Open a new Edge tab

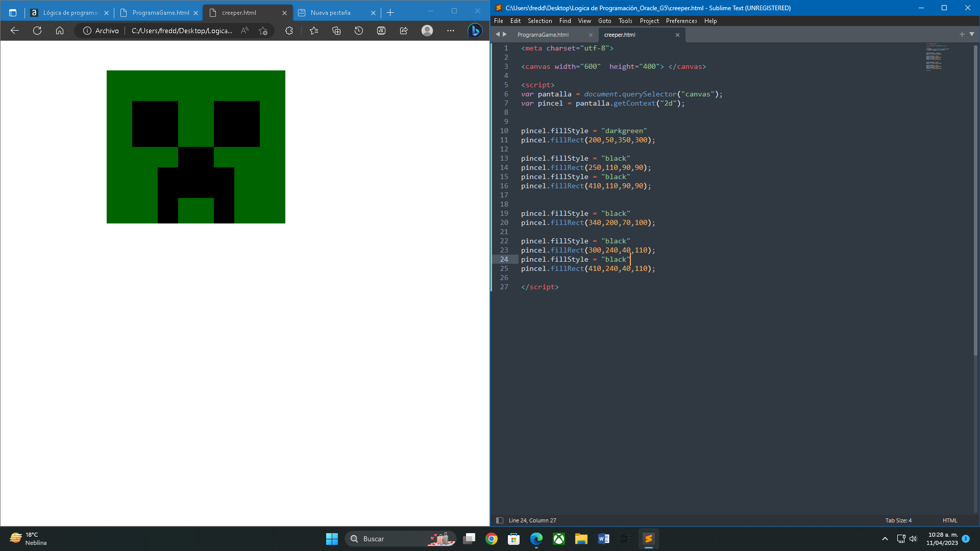pyautogui.click(x=390, y=13)
